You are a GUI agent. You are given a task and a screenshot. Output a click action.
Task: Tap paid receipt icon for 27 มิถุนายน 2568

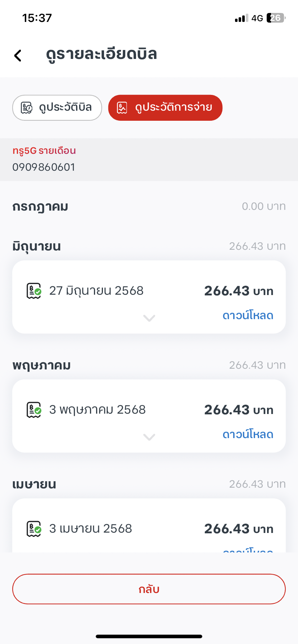click(x=34, y=291)
